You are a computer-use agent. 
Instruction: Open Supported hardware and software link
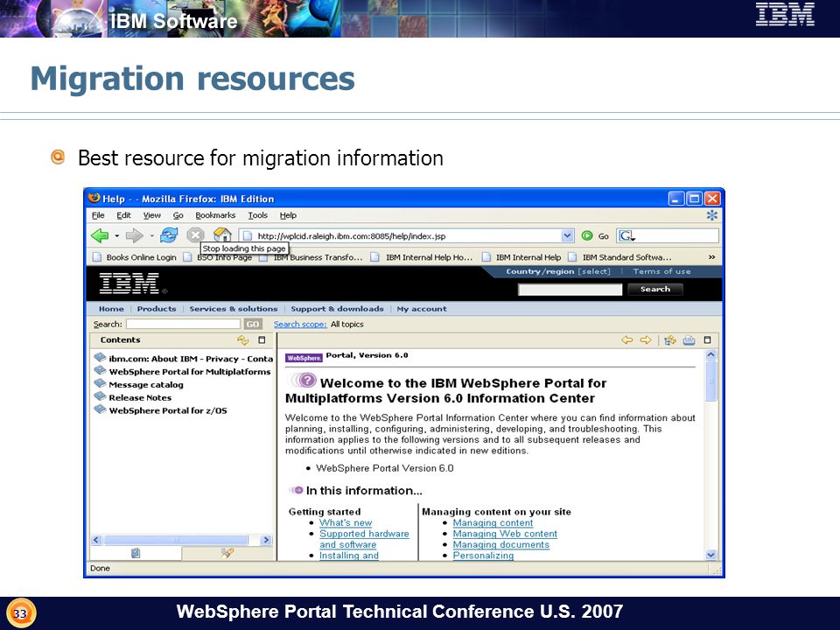coord(364,539)
